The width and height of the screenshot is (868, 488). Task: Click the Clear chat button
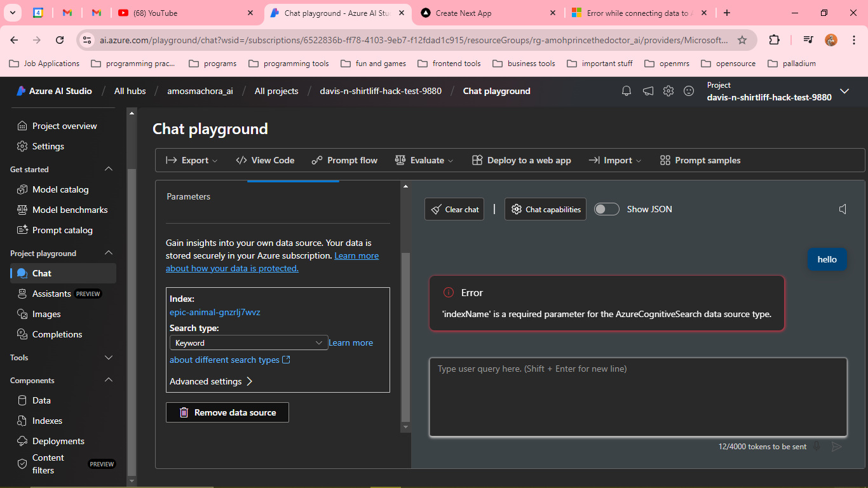click(x=454, y=209)
